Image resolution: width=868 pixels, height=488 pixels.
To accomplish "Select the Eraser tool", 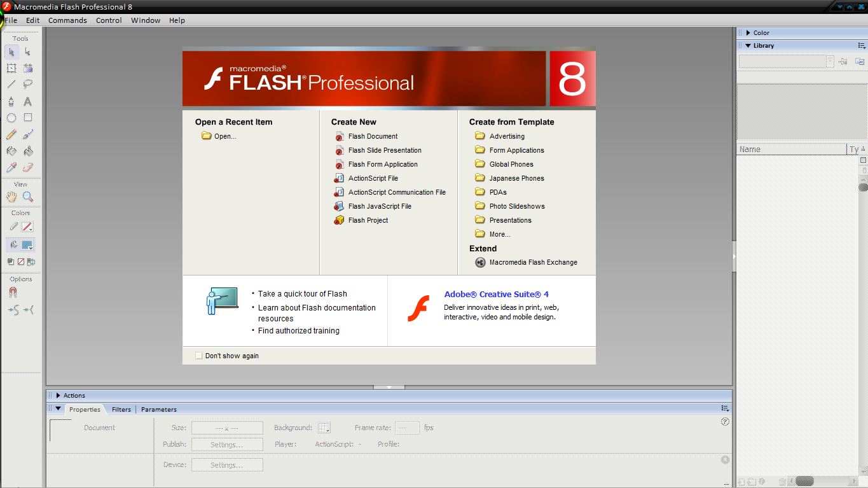I will click(28, 167).
